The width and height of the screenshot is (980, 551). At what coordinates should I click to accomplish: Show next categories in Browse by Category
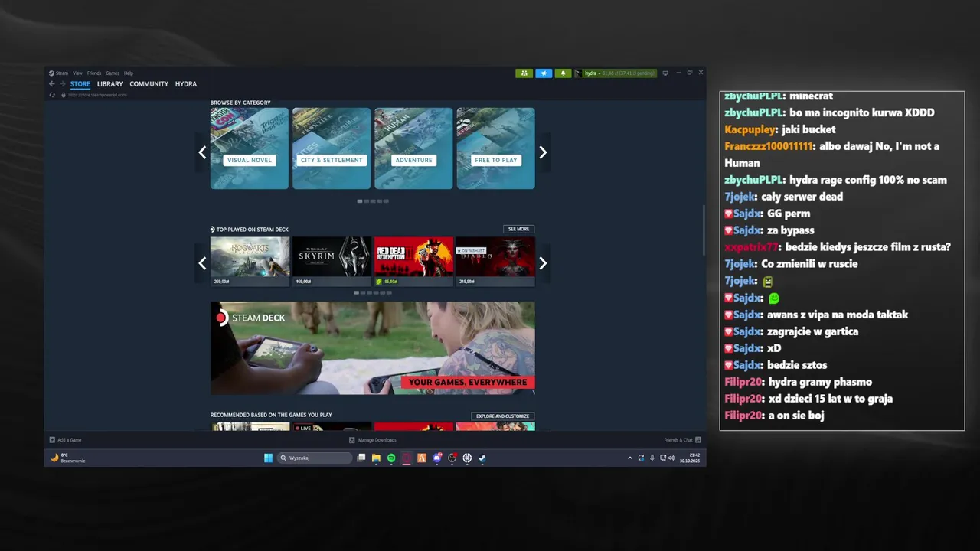[x=543, y=152]
